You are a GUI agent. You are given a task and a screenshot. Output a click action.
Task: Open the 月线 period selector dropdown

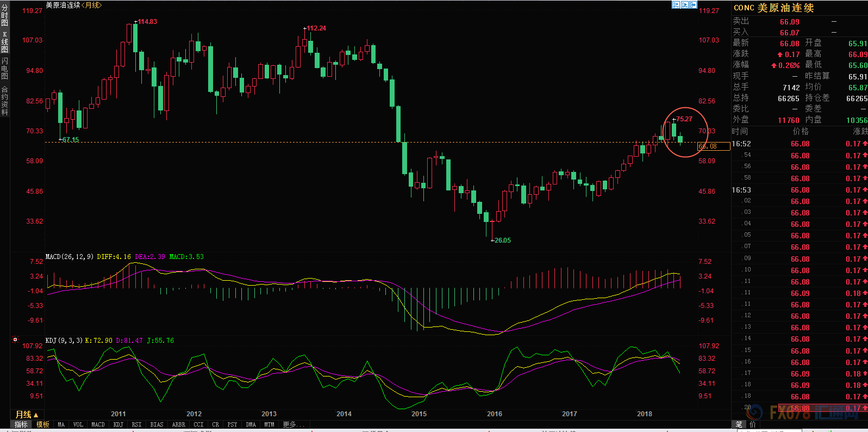(27, 415)
